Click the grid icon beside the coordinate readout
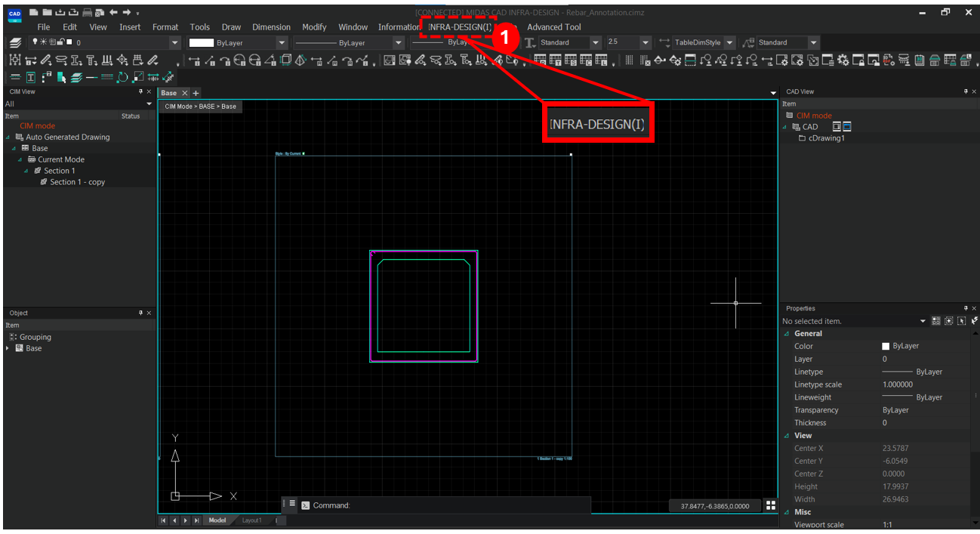The width and height of the screenshot is (980, 534). (770, 505)
